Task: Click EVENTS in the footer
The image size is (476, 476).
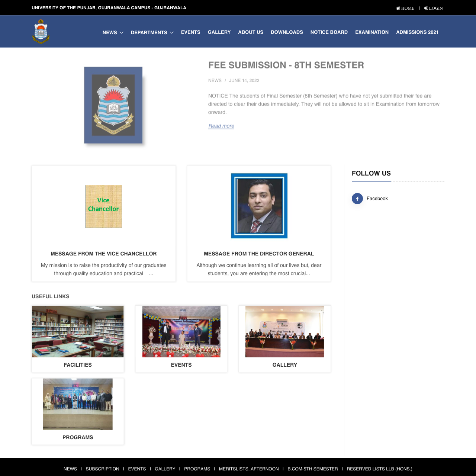Action: tap(137, 469)
